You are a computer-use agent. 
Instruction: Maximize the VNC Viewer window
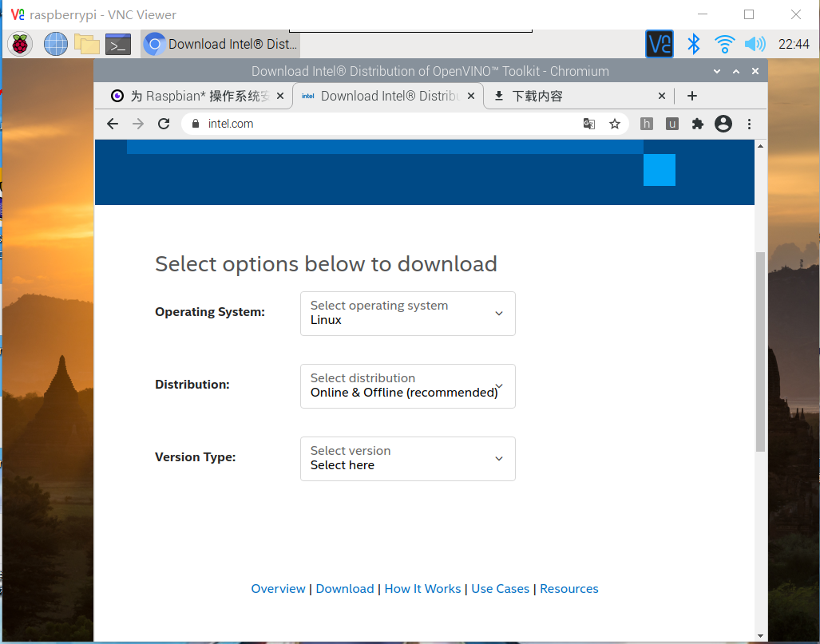749,14
